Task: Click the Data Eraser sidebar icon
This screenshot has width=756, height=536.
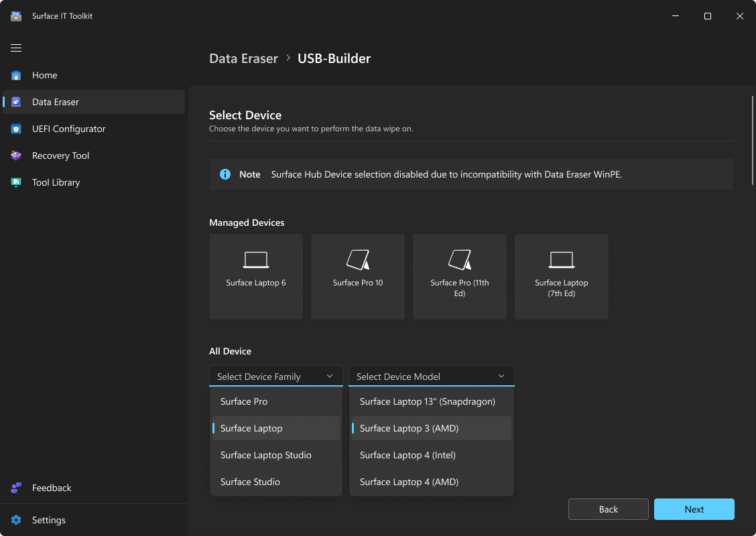Action: pos(16,102)
